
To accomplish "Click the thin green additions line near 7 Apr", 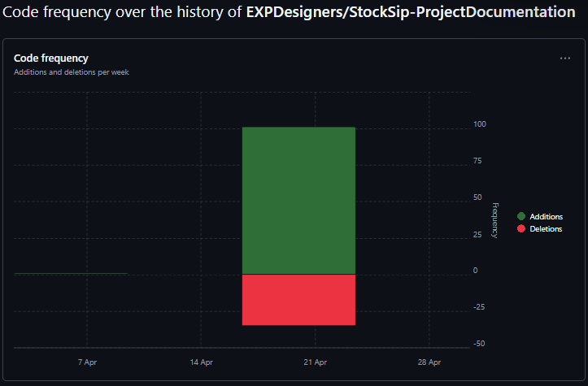I will click(x=71, y=274).
